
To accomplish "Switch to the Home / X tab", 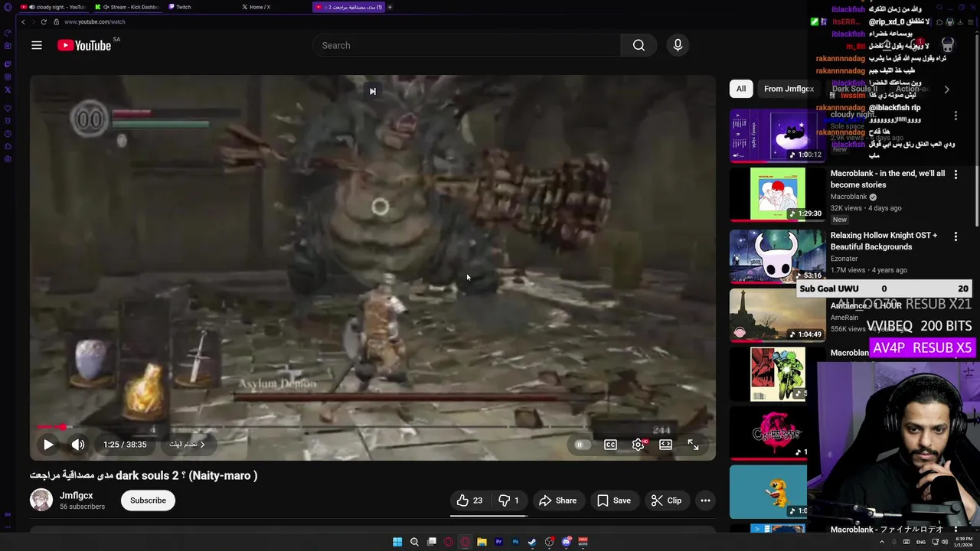I will (x=273, y=7).
